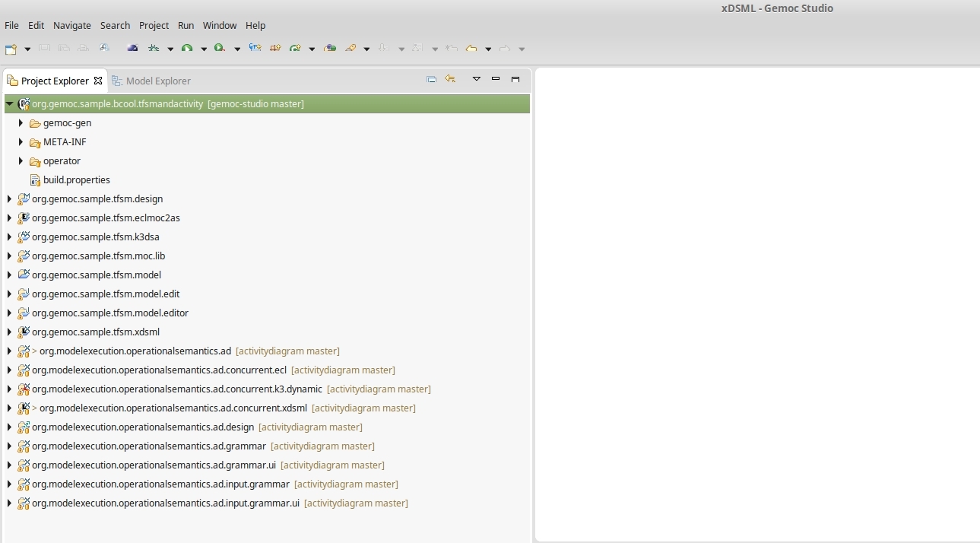Expand the gemoc-gen folder

tap(21, 123)
